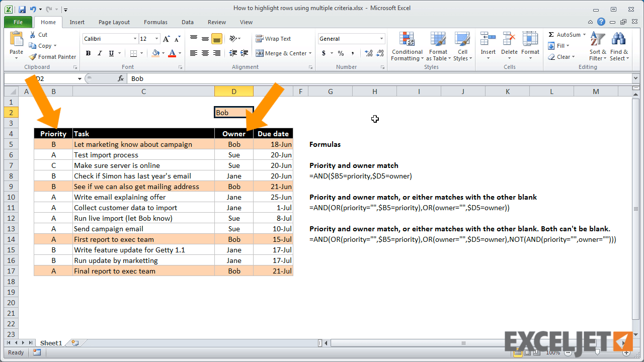Enable Wrap Text for selected cell
This screenshot has height=362, width=644.
pos(273,39)
